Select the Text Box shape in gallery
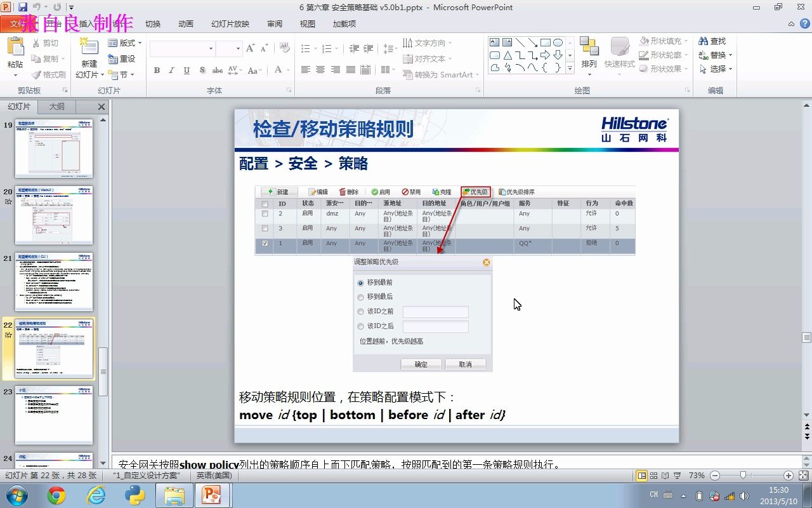This screenshot has height=508, width=812. click(495, 43)
